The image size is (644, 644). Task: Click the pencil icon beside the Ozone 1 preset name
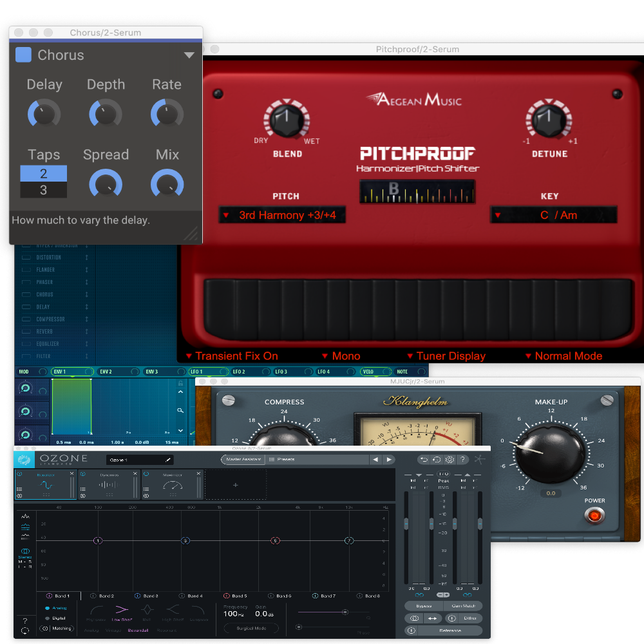click(168, 460)
